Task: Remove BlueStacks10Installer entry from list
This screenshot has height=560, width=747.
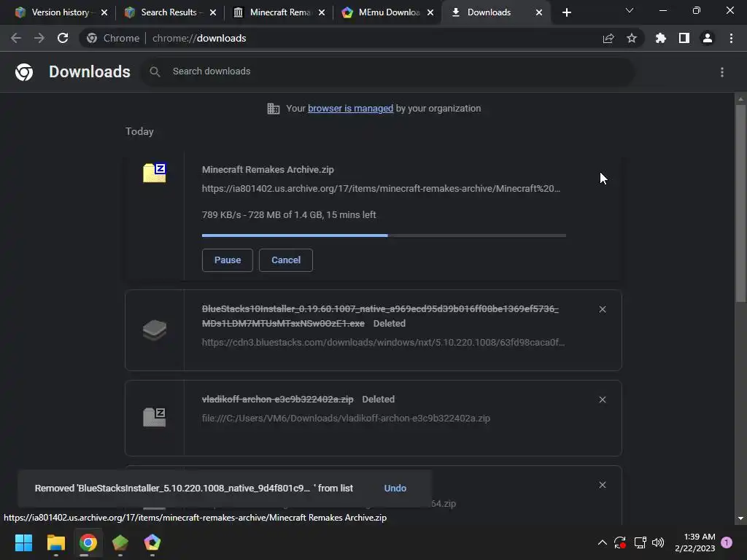Action: [603, 309]
